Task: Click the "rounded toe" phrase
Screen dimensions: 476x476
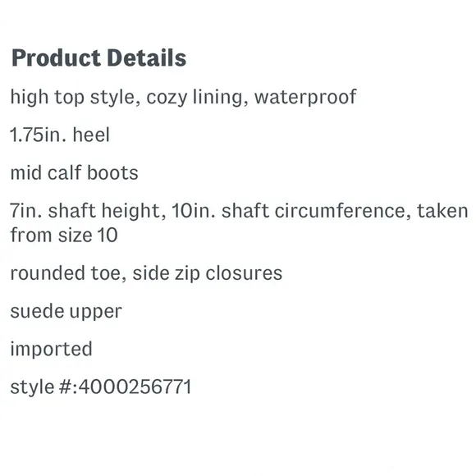Action: [x=66, y=273]
